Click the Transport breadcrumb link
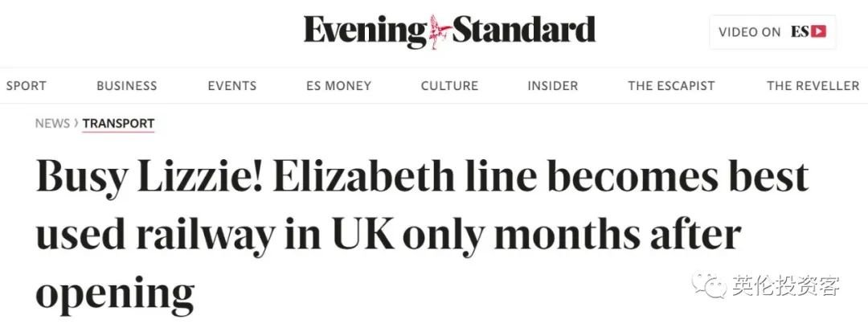Image resolution: width=868 pixels, height=324 pixels. coord(118,124)
